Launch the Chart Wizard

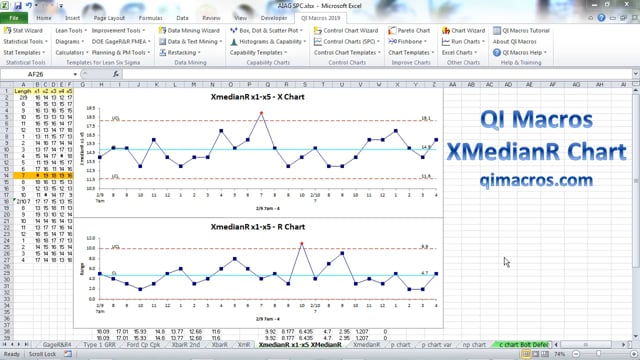pyautogui.click(x=463, y=31)
